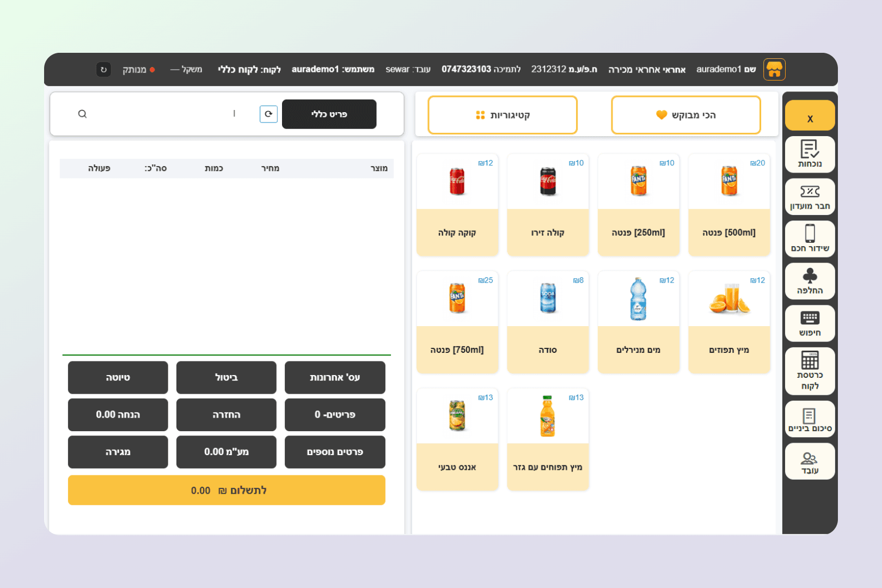The image size is (882, 588).
Task: Click the refresh icon in top bar
Action: (x=103, y=70)
